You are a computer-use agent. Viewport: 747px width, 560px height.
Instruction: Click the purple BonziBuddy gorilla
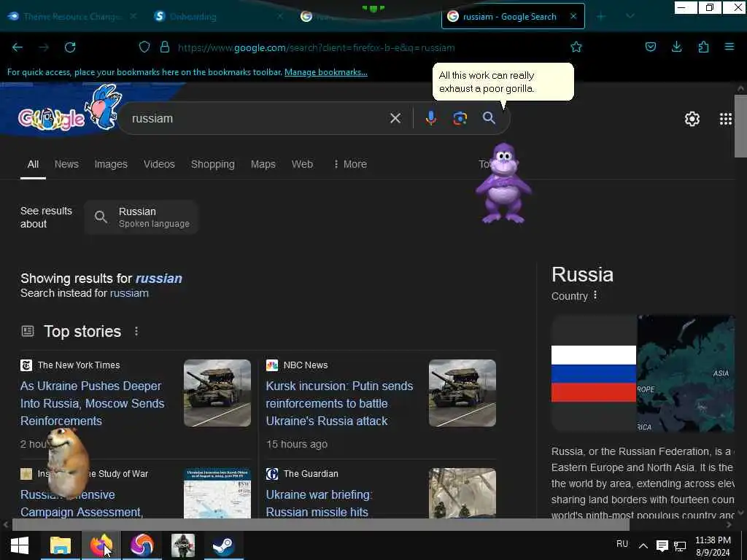[x=503, y=183]
